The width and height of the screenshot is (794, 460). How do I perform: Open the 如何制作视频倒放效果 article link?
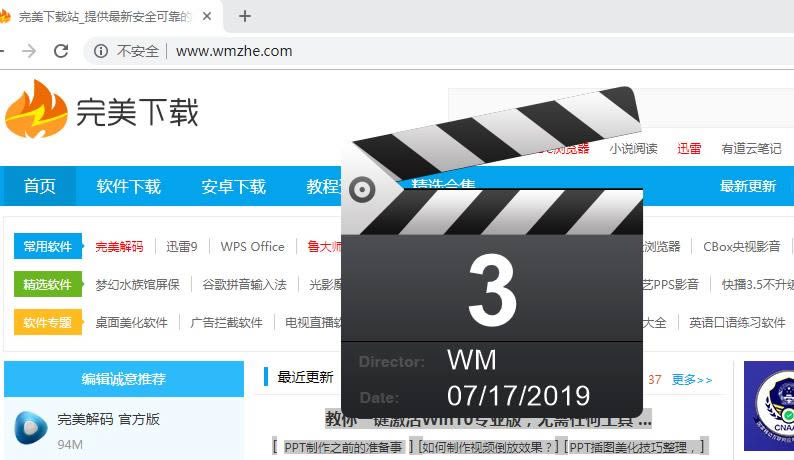coord(487,447)
